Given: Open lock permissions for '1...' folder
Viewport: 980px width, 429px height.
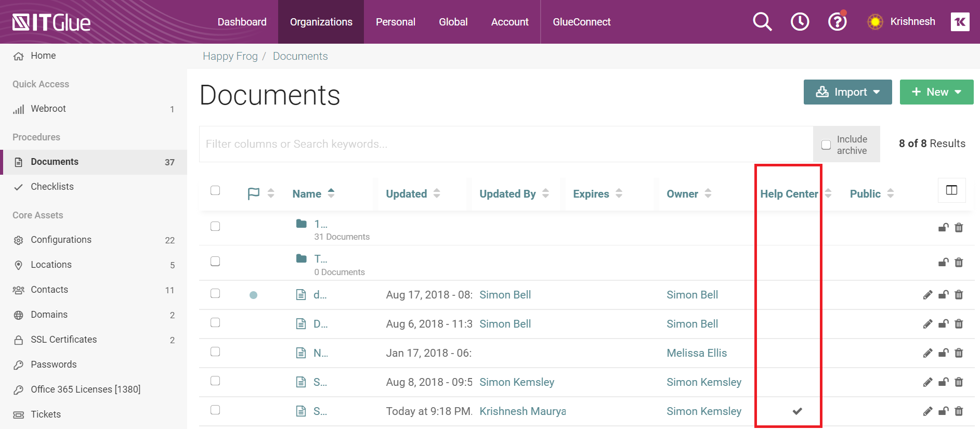Looking at the screenshot, I should (943, 228).
